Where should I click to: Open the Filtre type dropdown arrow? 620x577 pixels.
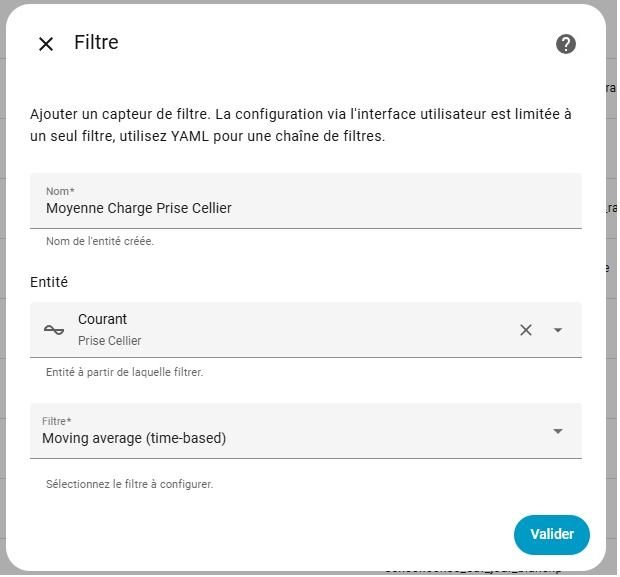coord(558,431)
